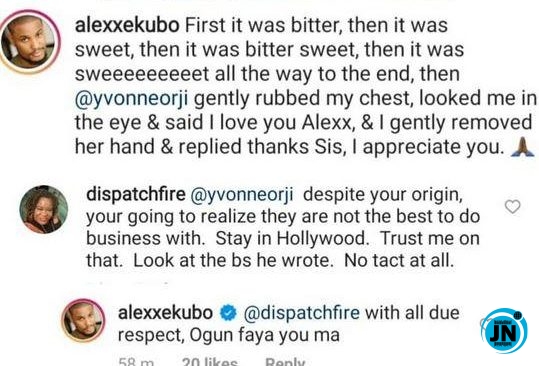
Task: Open alexxekubo username on the reply comment
Action: click(165, 313)
